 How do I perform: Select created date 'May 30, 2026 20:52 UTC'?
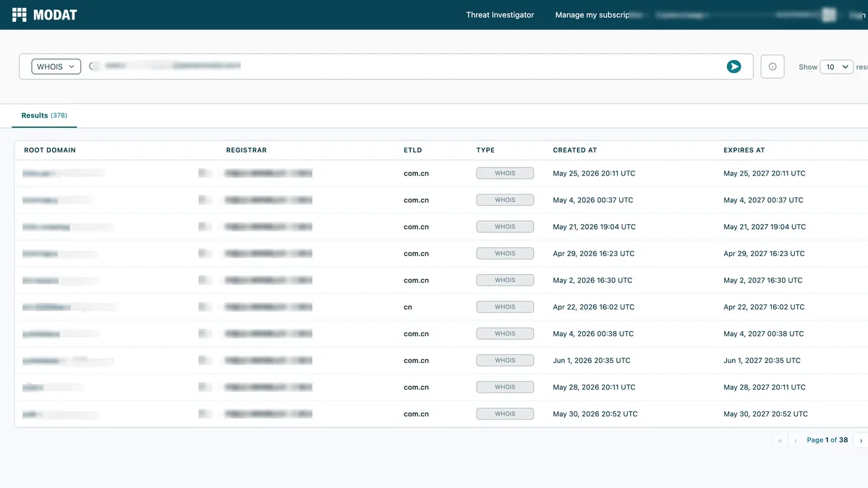(595, 414)
